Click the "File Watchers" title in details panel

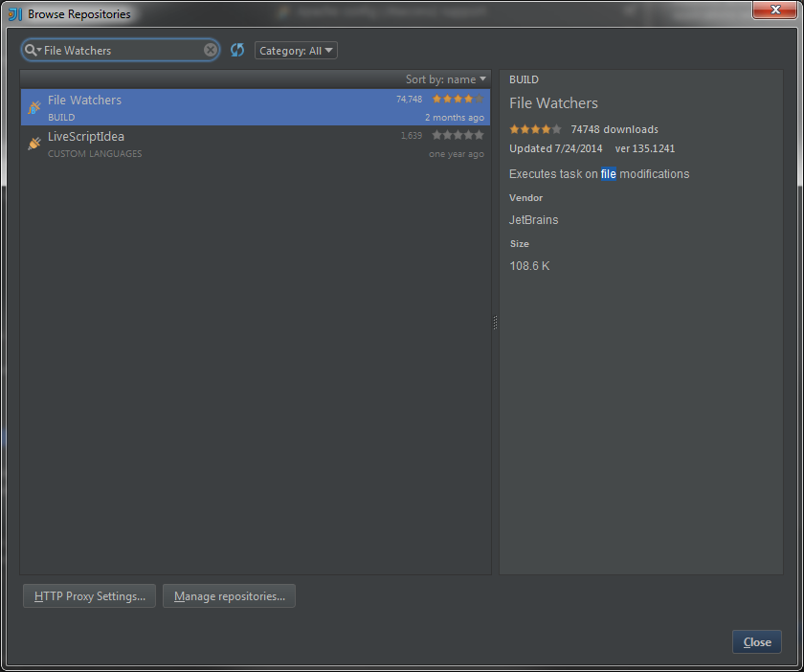pyautogui.click(x=553, y=103)
